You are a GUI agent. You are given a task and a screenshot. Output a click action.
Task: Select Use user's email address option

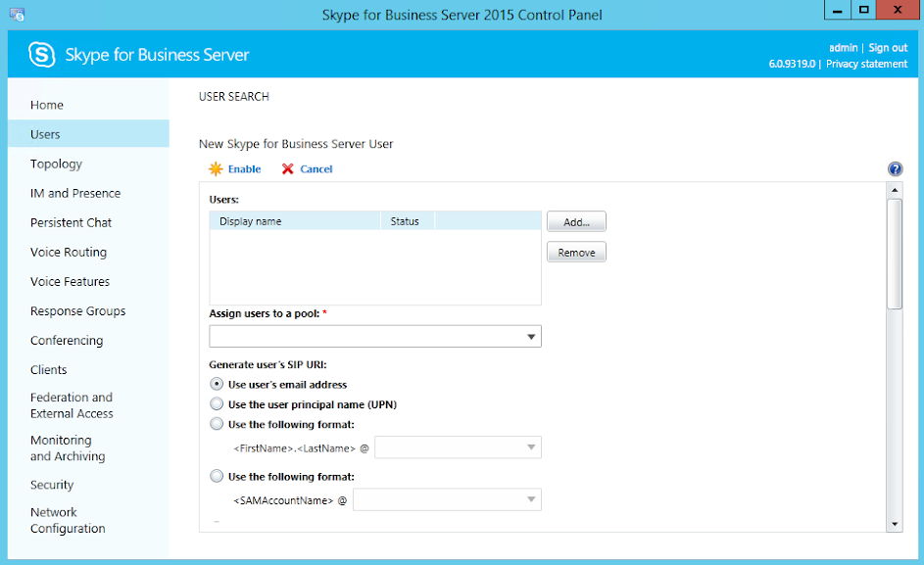217,384
